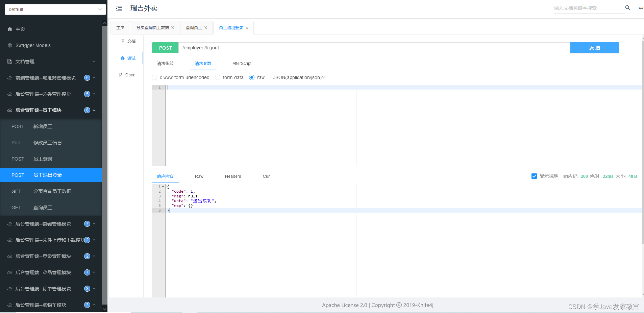
Task: Switch to the 响应内容 response tab
Action: click(x=165, y=176)
